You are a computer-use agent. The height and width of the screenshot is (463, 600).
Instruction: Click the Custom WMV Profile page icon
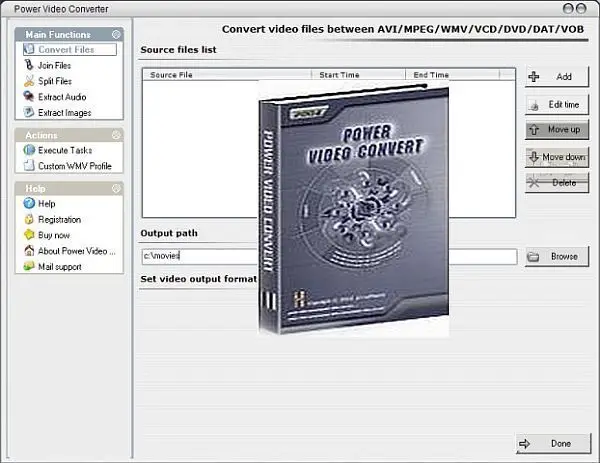coord(29,166)
